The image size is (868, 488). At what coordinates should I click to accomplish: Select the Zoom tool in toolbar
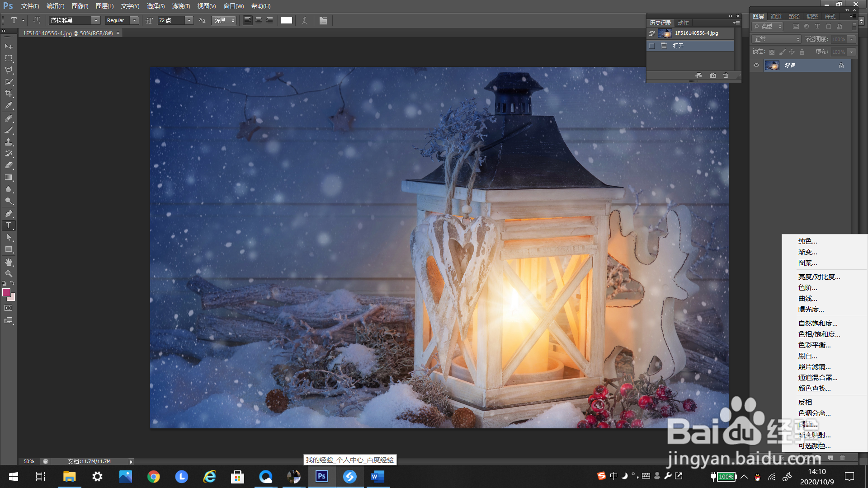(x=9, y=274)
